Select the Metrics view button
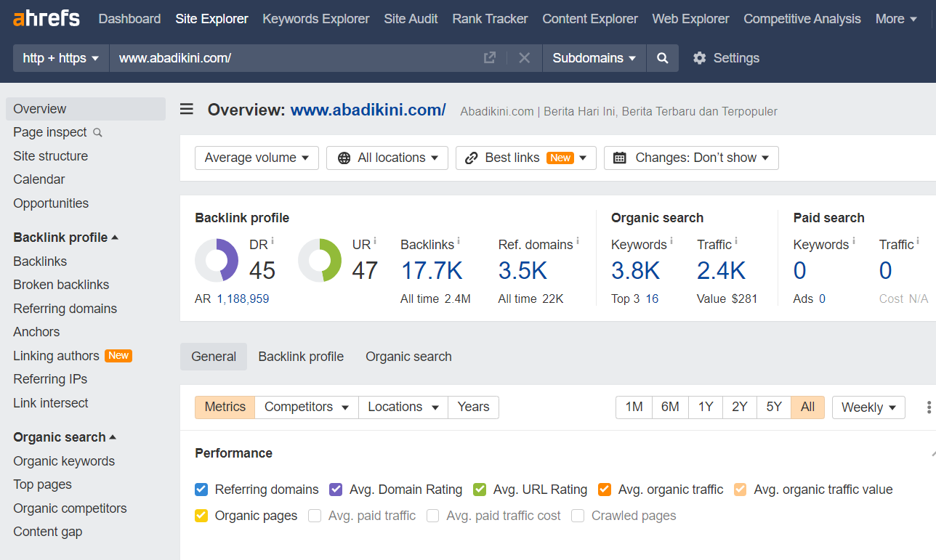This screenshot has width=936, height=560. pyautogui.click(x=225, y=407)
